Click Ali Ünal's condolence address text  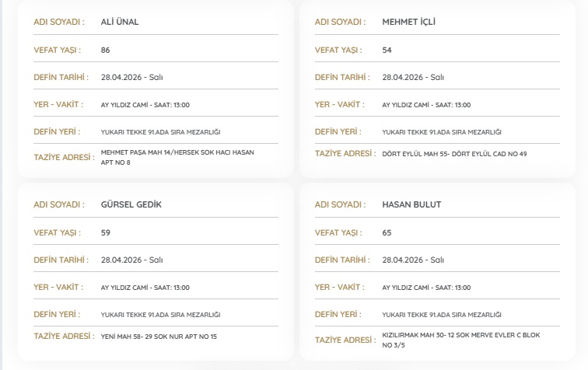coord(177,157)
